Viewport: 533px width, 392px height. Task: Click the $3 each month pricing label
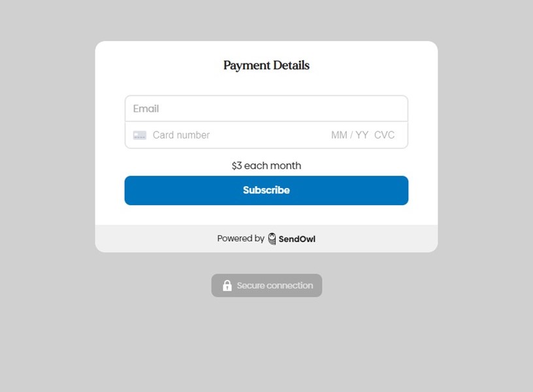(266, 165)
